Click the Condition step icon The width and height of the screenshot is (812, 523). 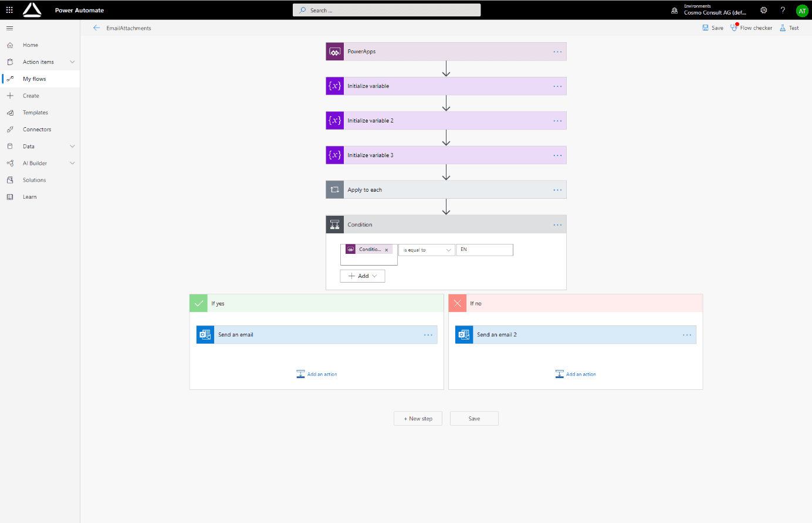coord(335,225)
